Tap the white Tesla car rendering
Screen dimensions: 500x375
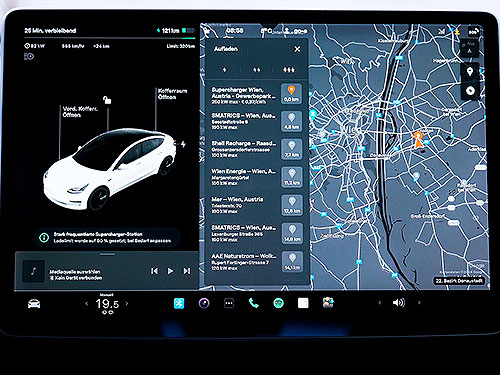(x=109, y=168)
